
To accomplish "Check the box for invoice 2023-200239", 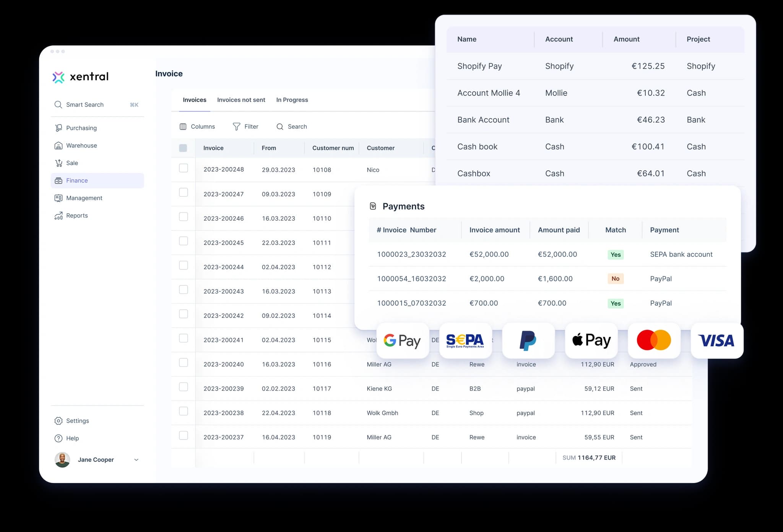I will 184,387.
